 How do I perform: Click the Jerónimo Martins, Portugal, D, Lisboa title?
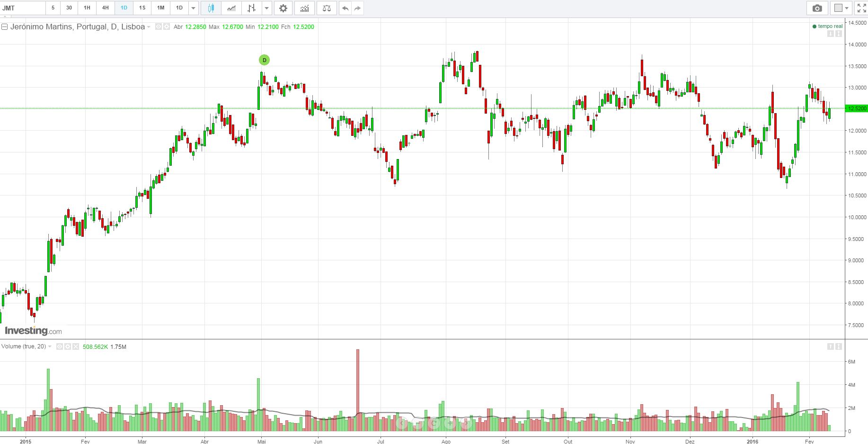[x=78, y=27]
